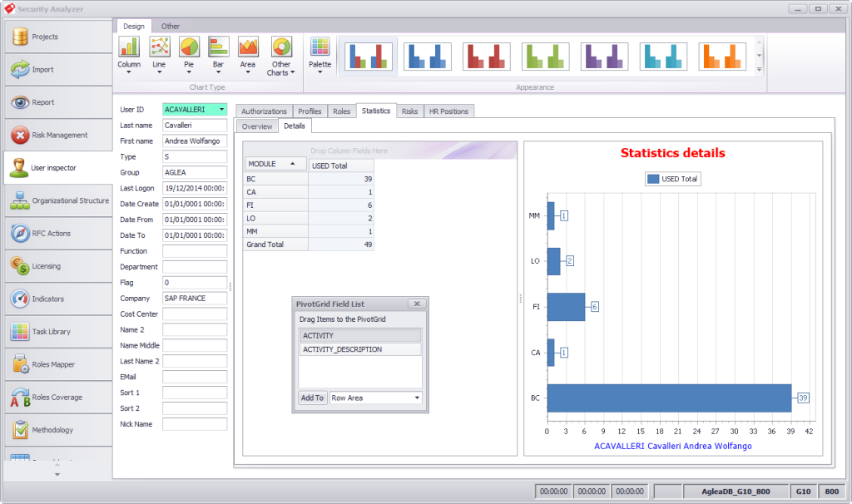Screen dimensions: 852x504
Task: Open the Import module in sidebar
Action: click(x=57, y=70)
